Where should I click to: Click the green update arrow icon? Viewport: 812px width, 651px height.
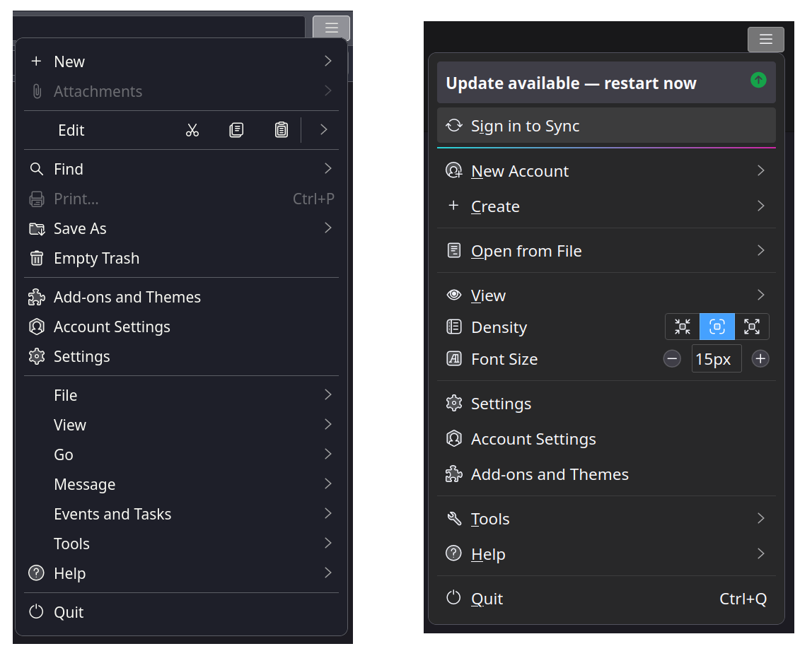[x=758, y=81]
